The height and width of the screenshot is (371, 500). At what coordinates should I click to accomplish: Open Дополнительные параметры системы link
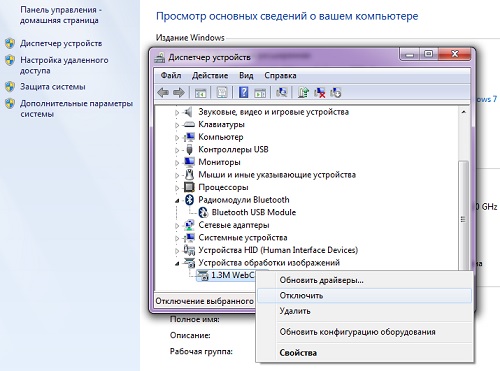[76, 109]
